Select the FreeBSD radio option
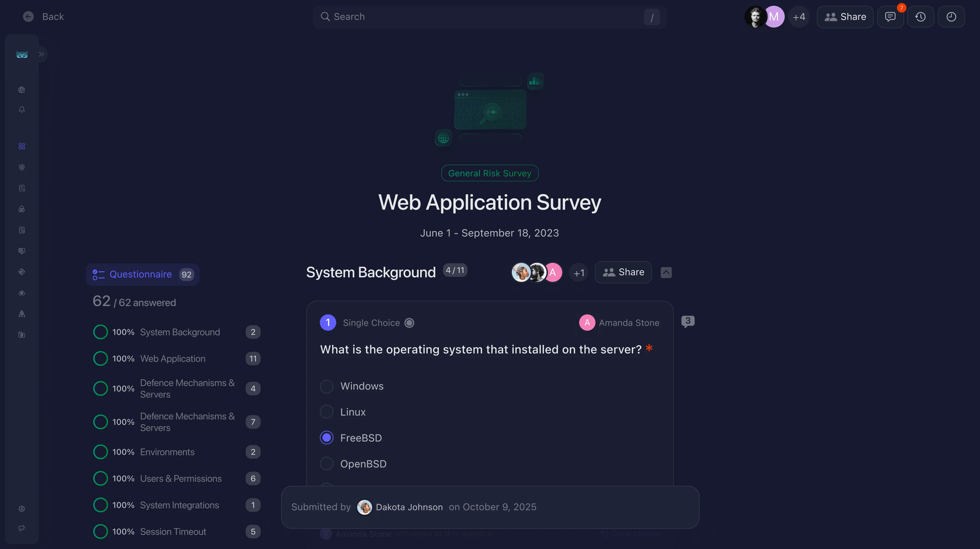980x549 pixels. click(x=327, y=438)
